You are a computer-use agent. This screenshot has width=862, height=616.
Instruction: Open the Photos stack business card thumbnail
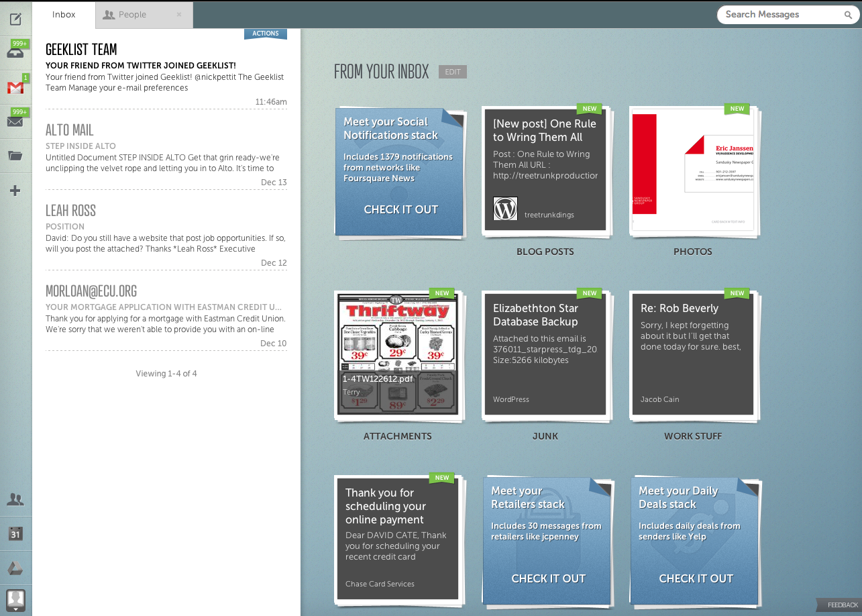click(693, 170)
